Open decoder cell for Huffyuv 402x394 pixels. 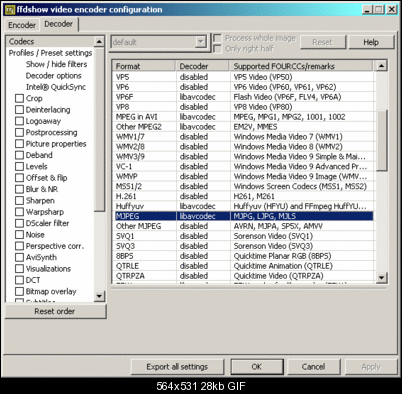203,206
